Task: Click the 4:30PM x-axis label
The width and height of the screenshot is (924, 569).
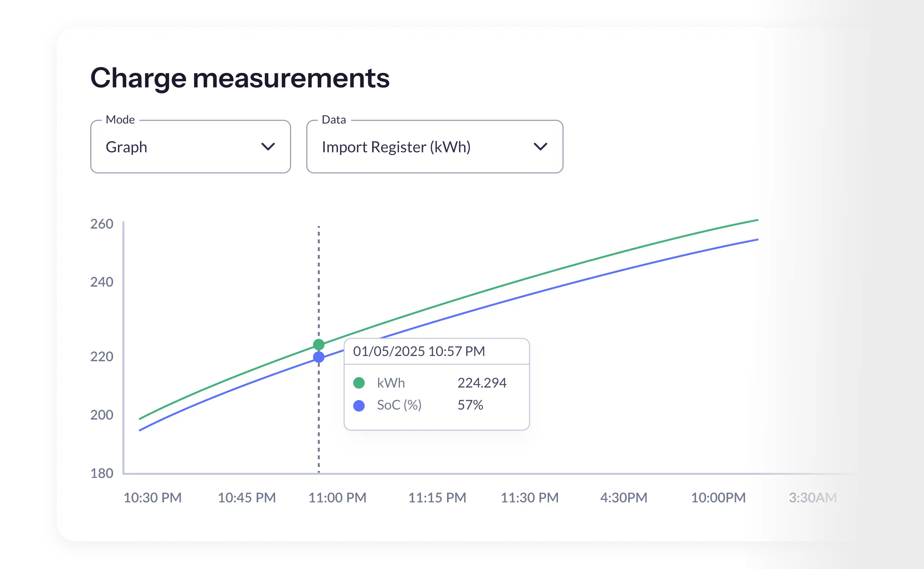Action: pos(623,498)
